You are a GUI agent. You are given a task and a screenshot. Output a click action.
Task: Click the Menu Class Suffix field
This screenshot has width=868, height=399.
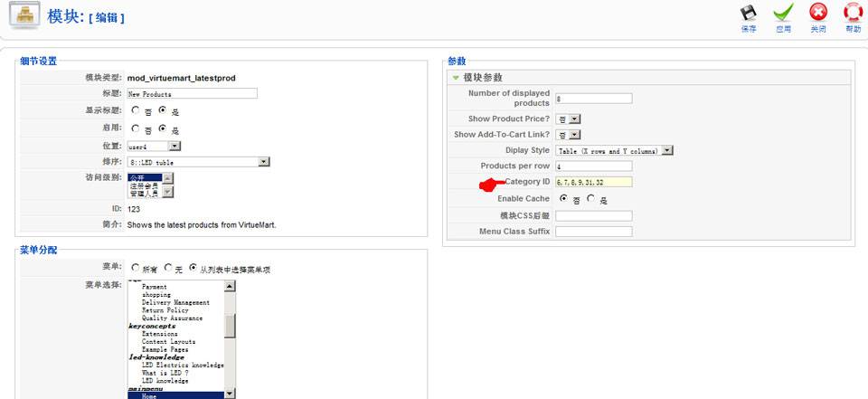pos(593,231)
